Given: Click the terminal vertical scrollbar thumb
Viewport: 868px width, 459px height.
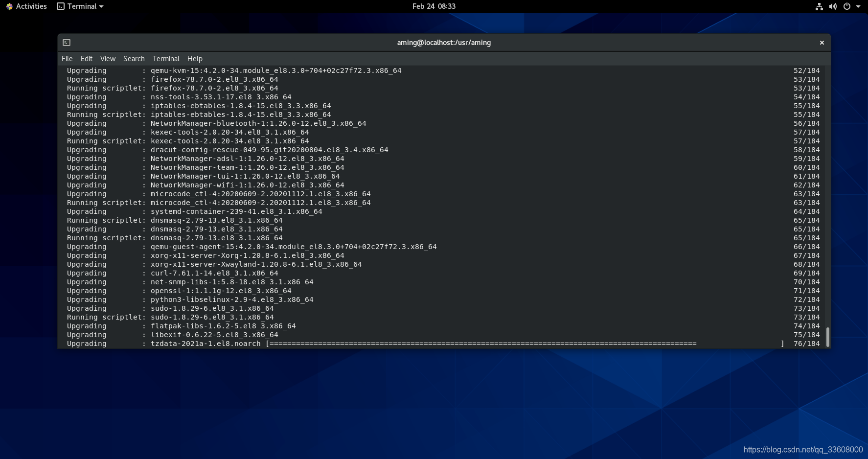Looking at the screenshot, I should pyautogui.click(x=827, y=337).
